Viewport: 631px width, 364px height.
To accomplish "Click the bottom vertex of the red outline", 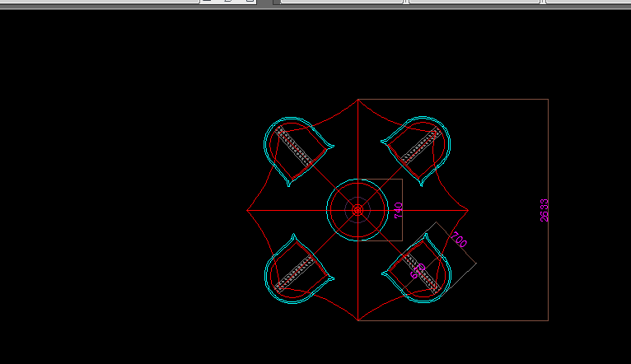I will 358,320.
